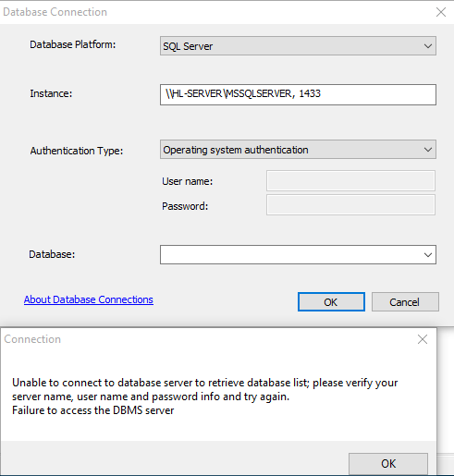This screenshot has height=476, width=454.
Task: Dismiss the connection error with OK
Action: tap(388, 464)
